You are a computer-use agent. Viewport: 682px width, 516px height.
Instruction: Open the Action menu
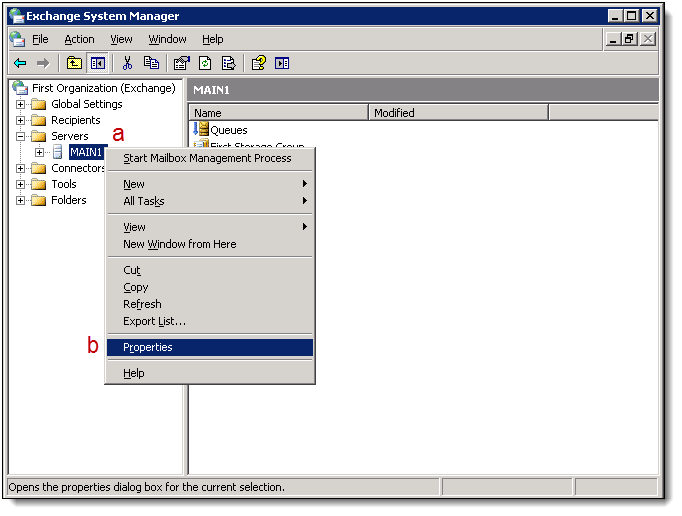click(x=79, y=39)
